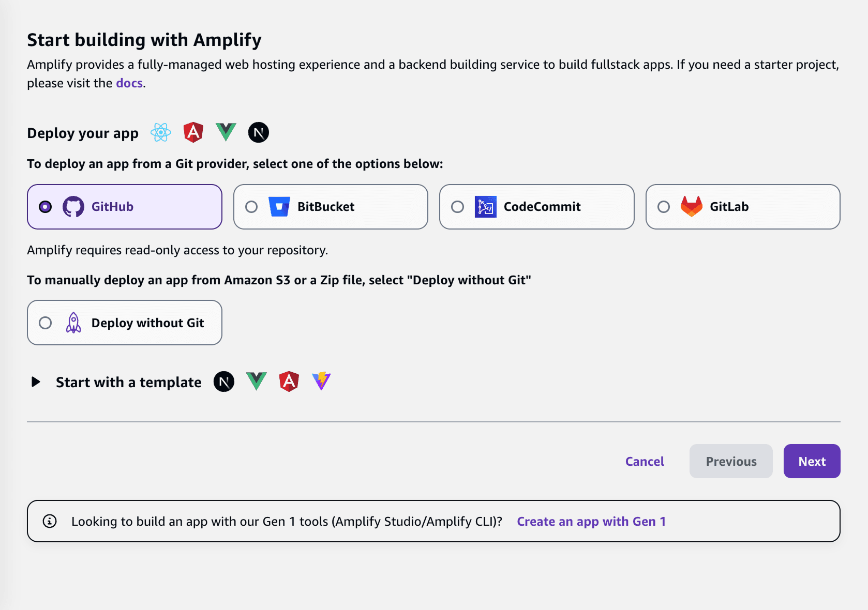Select the GitLab radio button
Image resolution: width=868 pixels, height=610 pixels.
click(x=664, y=207)
